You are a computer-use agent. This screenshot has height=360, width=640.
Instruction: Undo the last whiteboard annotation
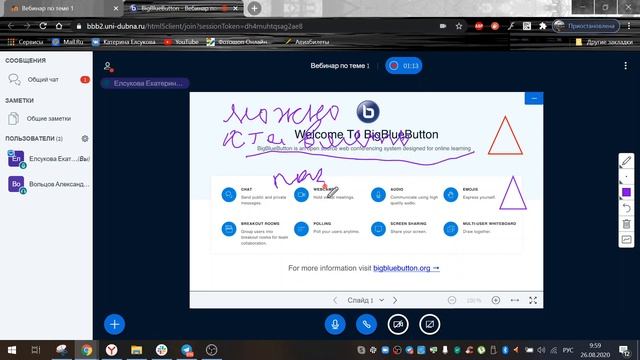click(626, 208)
